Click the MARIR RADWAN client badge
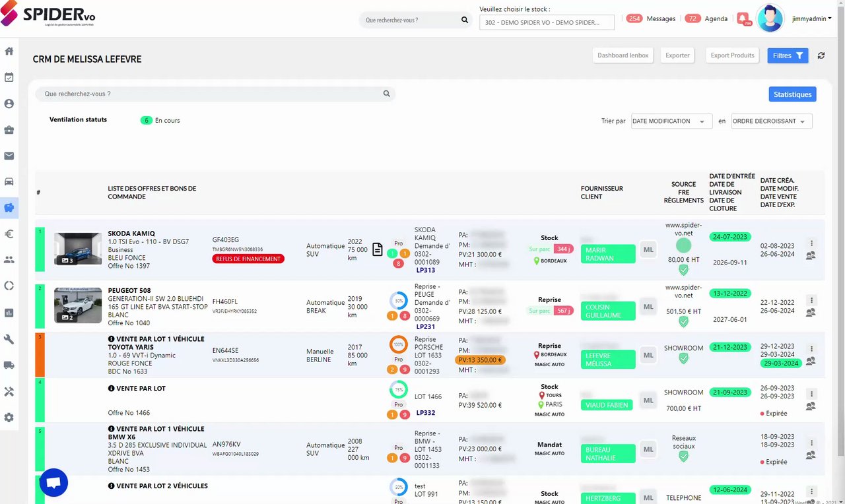 pos(608,254)
